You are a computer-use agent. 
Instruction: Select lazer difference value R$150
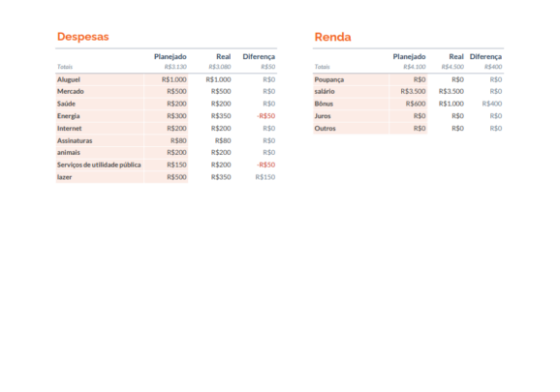pyautogui.click(x=265, y=177)
